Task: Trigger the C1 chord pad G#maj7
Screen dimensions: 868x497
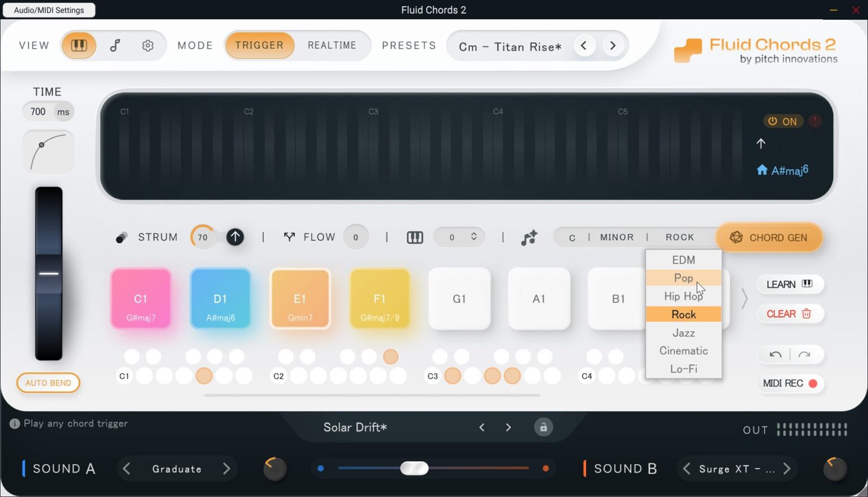Action: 141,299
